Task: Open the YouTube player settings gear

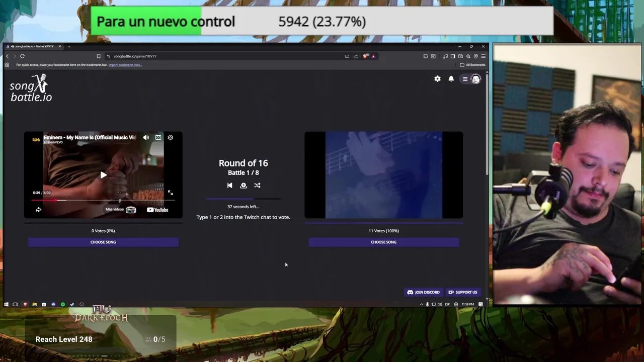Action: coord(170,137)
